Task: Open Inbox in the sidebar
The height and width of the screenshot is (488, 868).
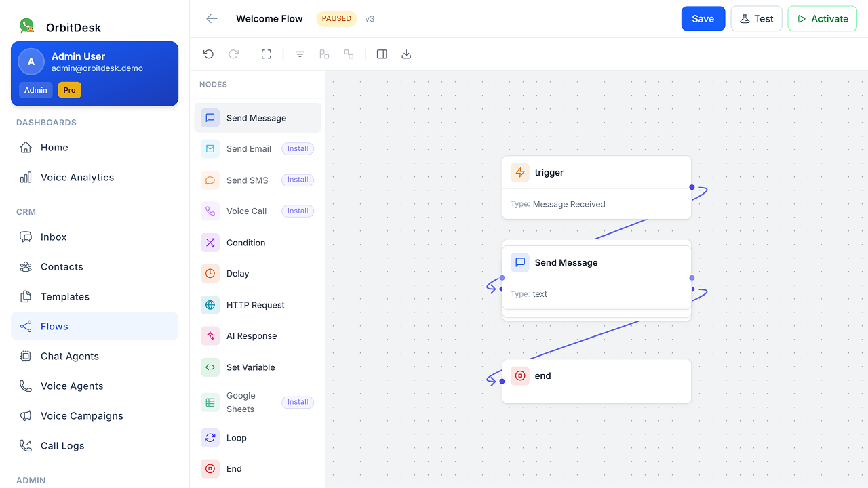Action: click(54, 237)
